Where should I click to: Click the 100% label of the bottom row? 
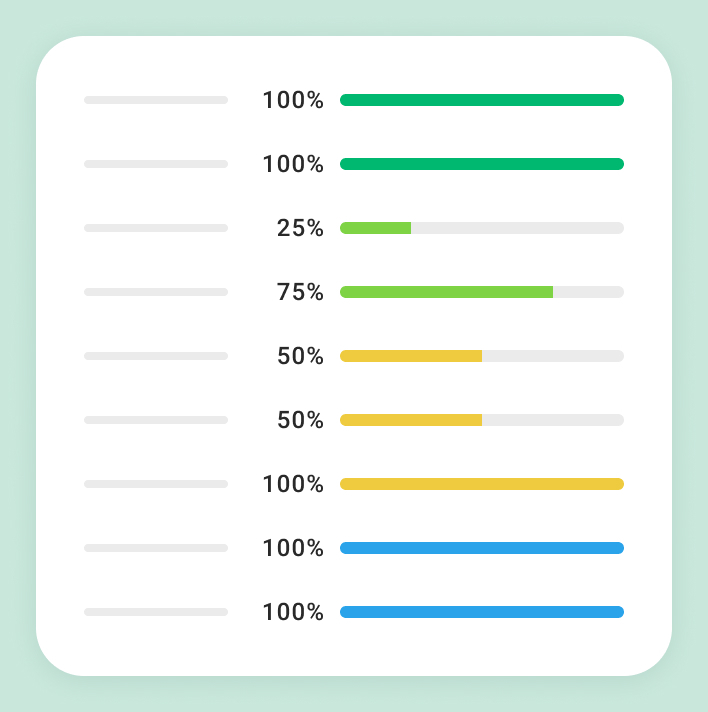click(293, 612)
